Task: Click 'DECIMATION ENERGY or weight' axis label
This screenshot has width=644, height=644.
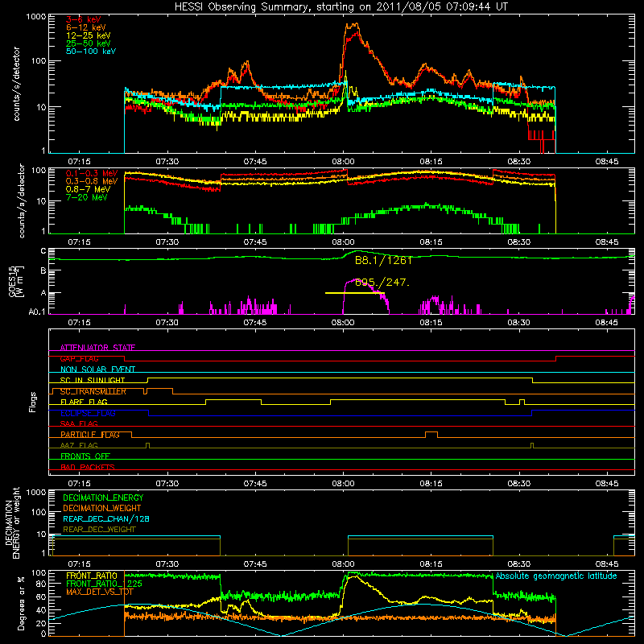Action: pos(12,523)
